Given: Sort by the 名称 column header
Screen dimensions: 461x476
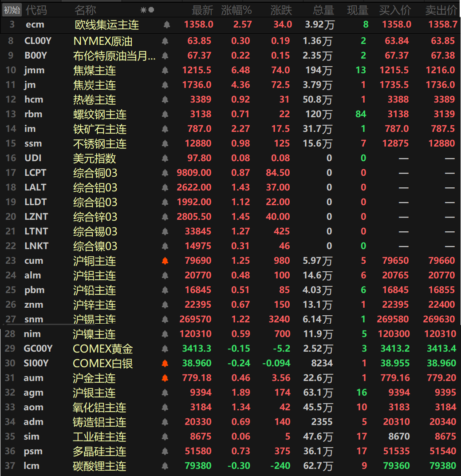Looking at the screenshot, I should coord(86,10).
